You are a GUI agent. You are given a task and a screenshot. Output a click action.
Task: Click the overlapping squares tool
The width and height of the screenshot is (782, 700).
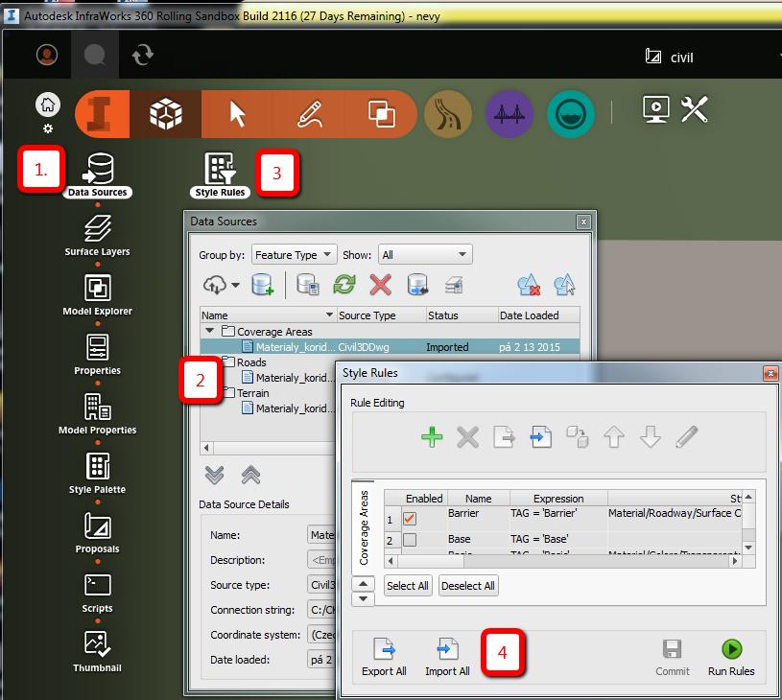tap(382, 114)
